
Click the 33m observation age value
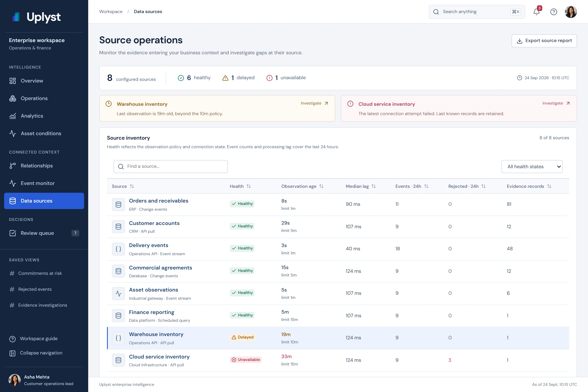click(x=286, y=356)
